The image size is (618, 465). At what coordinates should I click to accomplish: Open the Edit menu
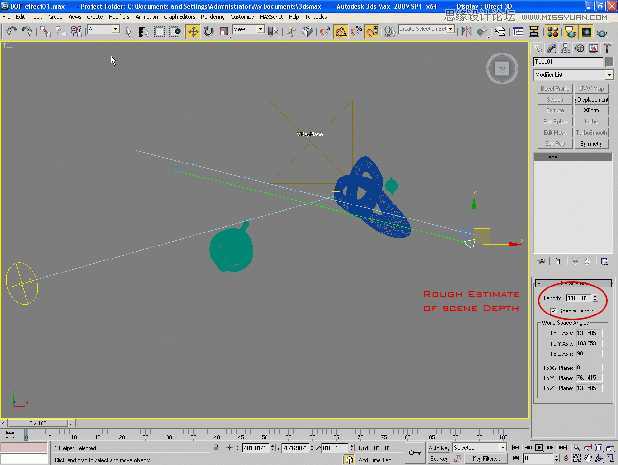(20, 17)
